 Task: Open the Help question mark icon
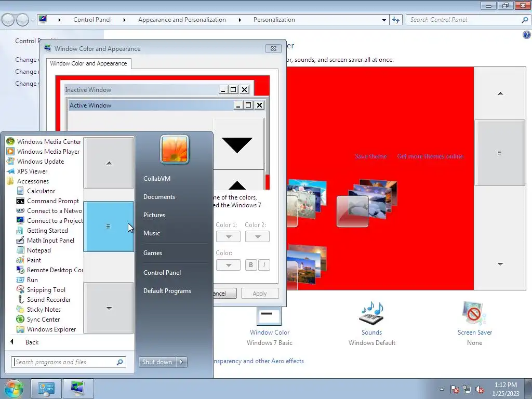tap(527, 35)
